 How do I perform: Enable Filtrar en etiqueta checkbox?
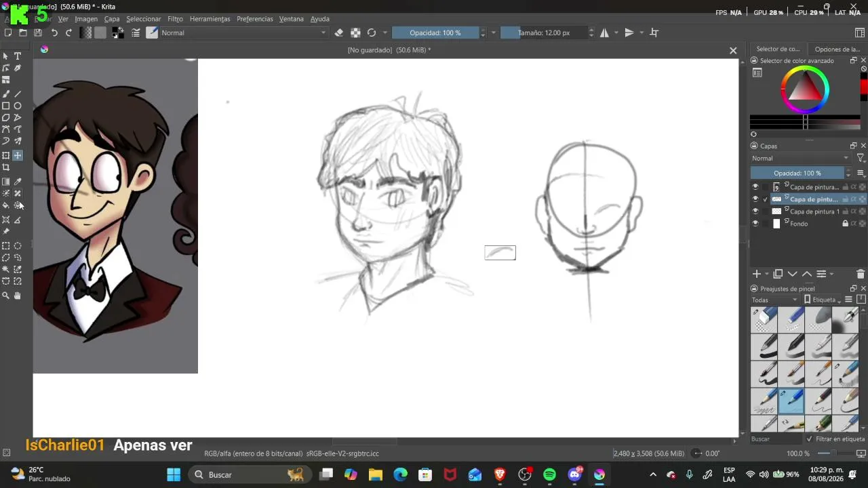(810, 439)
